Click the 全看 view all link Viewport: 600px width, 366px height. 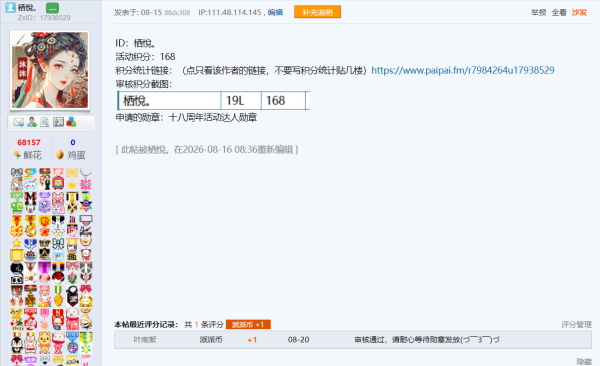point(559,13)
